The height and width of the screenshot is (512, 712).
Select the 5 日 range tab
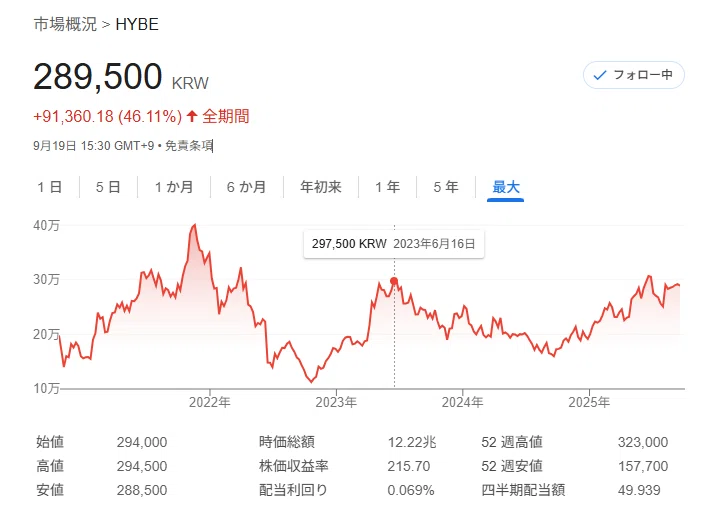(x=108, y=187)
